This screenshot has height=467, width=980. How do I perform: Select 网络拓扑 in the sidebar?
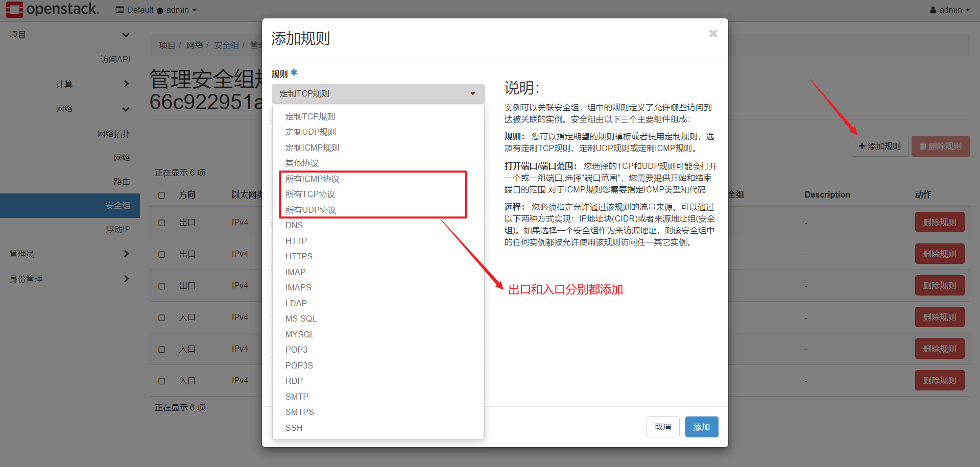pos(113,133)
